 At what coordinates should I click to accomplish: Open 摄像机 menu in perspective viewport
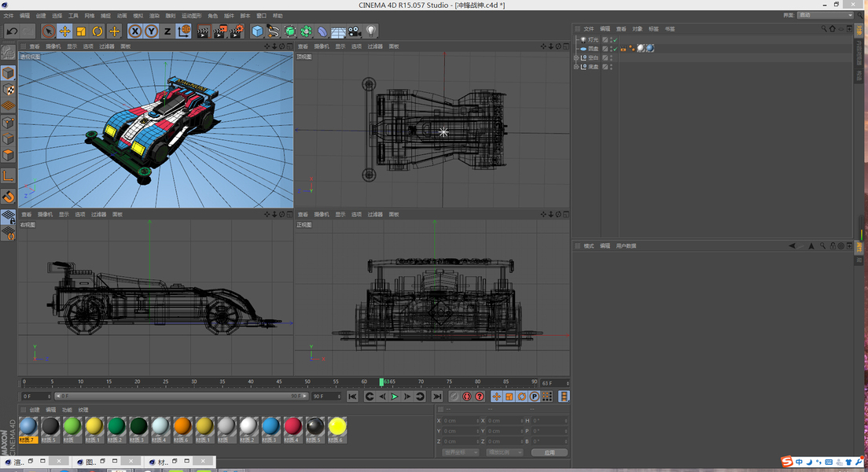pos(53,46)
